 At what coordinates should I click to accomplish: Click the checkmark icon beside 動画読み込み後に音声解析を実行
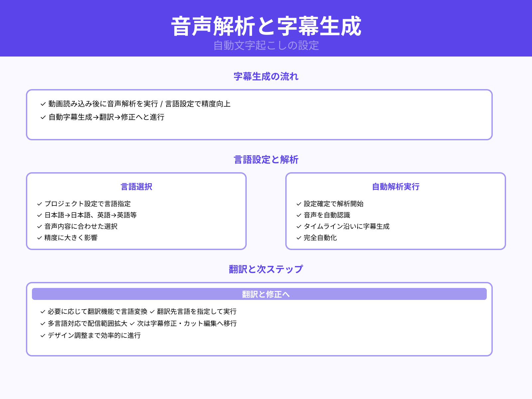tap(42, 104)
